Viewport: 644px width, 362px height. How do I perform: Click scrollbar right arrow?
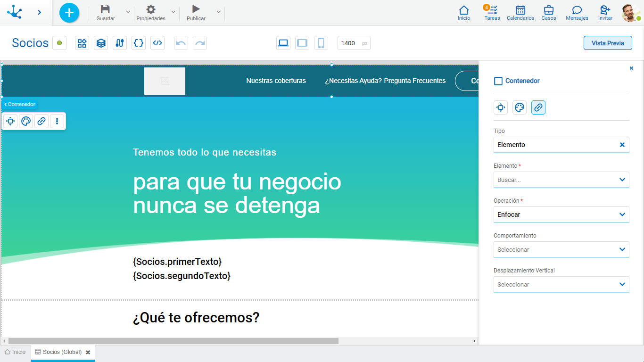point(475,341)
